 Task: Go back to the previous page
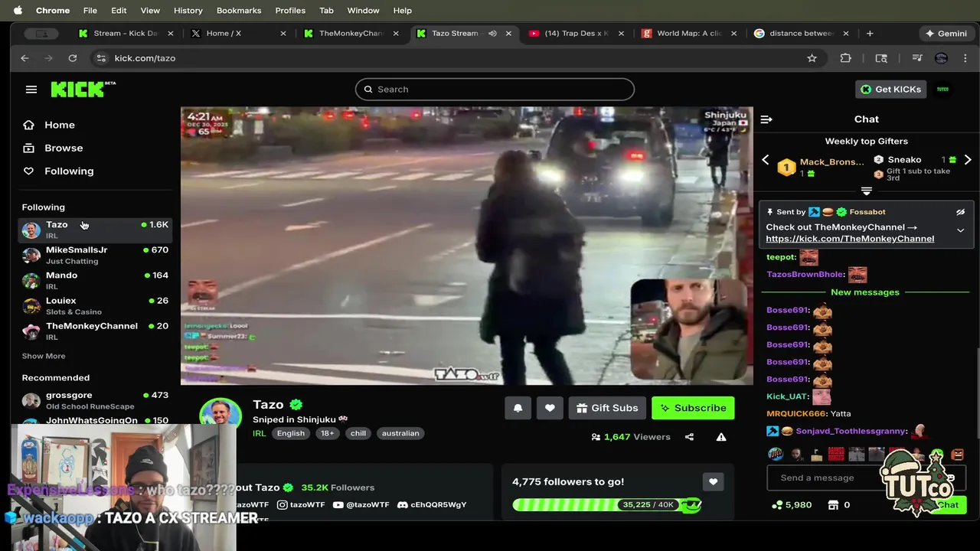click(24, 58)
